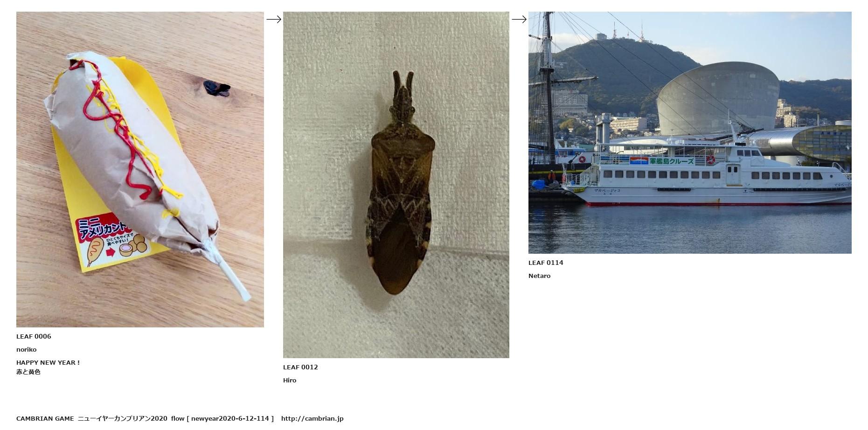Click author name Netaro
The image size is (868, 430).
(x=539, y=276)
